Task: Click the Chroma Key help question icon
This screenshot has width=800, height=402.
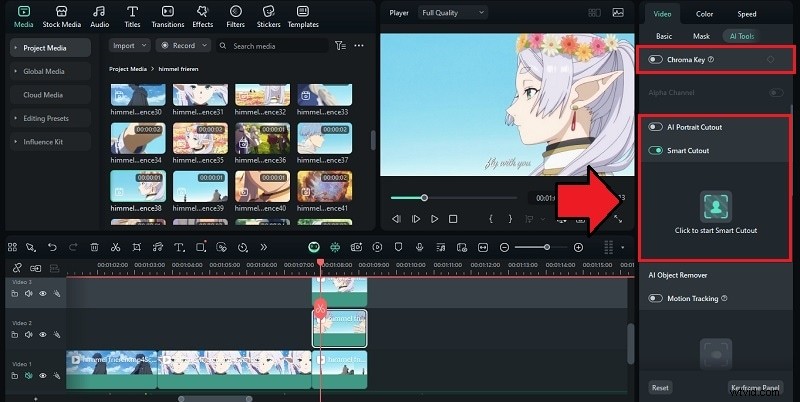Action: [711, 60]
